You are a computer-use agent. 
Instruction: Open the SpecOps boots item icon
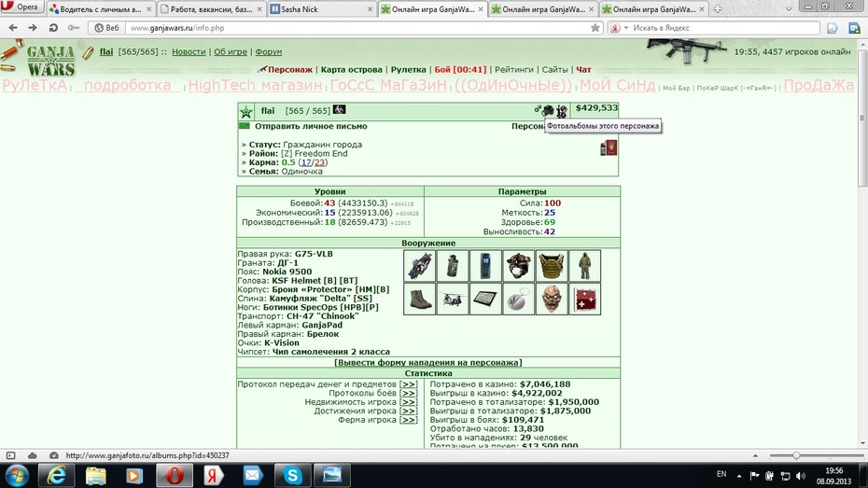[419, 299]
